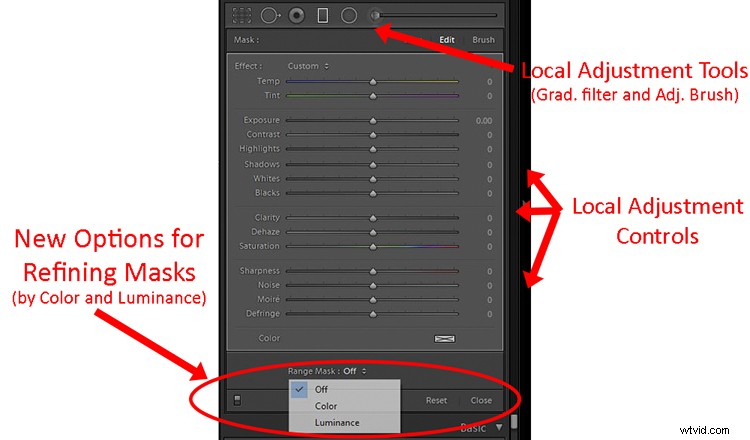This screenshot has height=440, width=750.
Task: Open the Color swatch picker
Action: coord(444,339)
